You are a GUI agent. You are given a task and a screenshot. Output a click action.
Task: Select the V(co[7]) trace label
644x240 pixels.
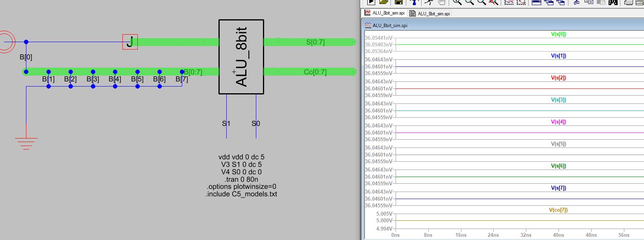click(x=558, y=210)
